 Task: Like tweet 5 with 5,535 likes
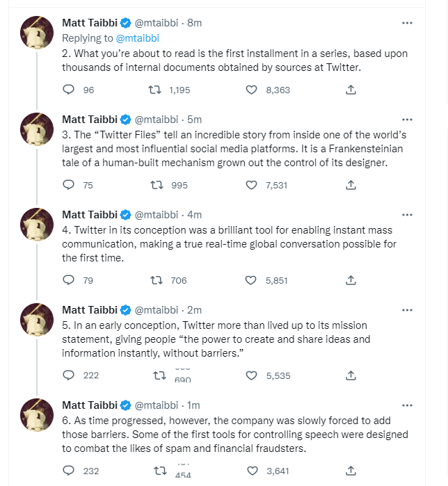point(251,375)
